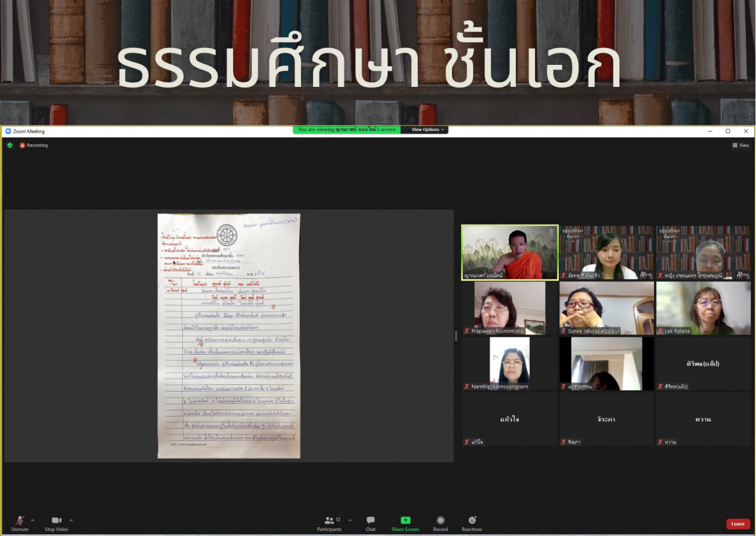Select Sunee Jaturapatpaibul's video tile
This screenshot has height=536, width=756.
[x=606, y=307]
